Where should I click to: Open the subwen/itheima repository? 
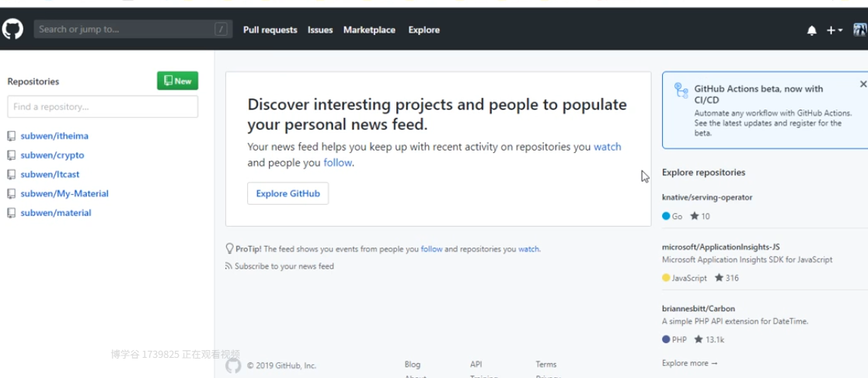pyautogui.click(x=54, y=136)
